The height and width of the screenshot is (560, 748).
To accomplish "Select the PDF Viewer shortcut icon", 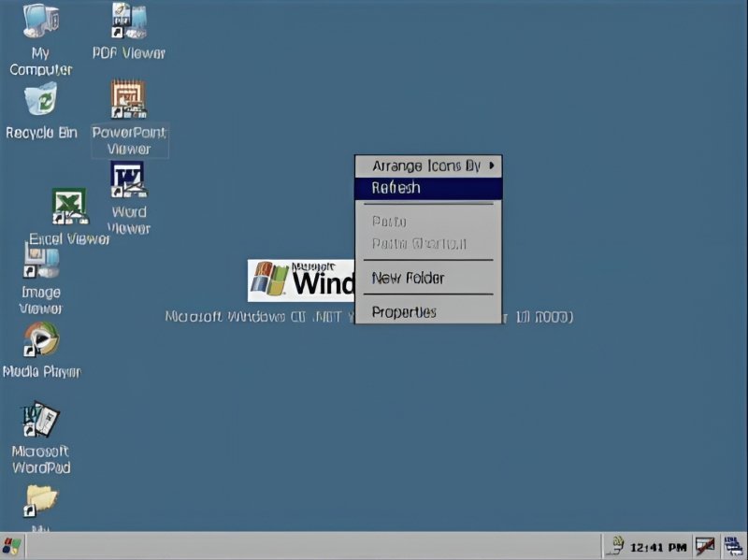I will click(129, 21).
